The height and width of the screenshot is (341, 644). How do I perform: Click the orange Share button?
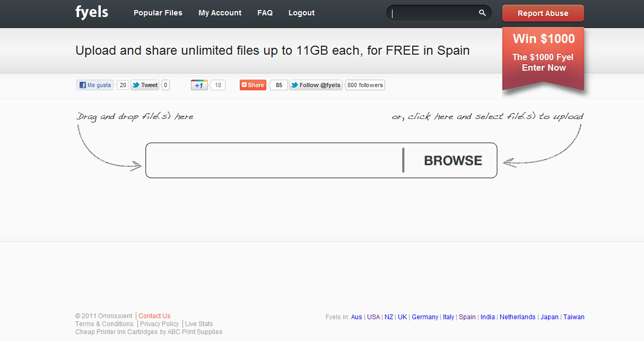click(x=253, y=85)
